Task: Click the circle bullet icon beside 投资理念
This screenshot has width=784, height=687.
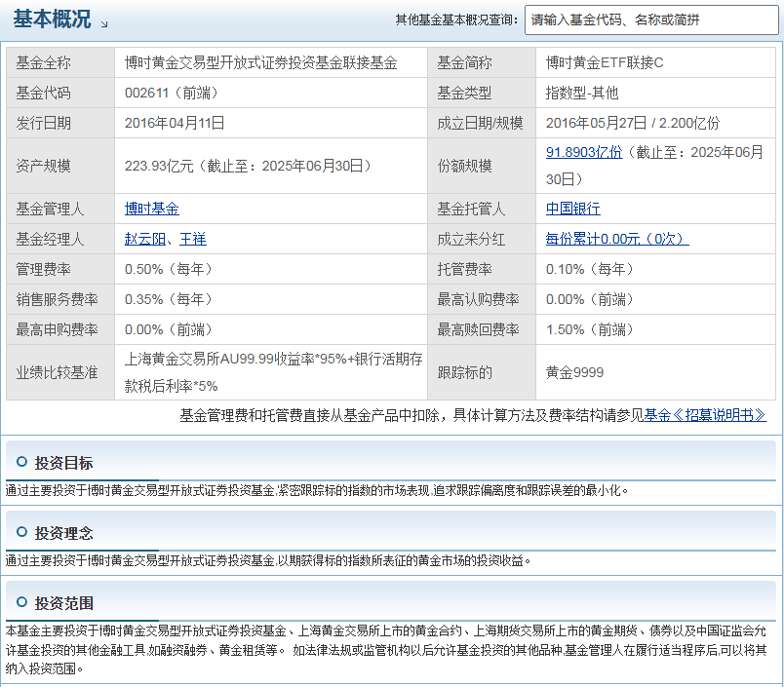Action: 21,532
